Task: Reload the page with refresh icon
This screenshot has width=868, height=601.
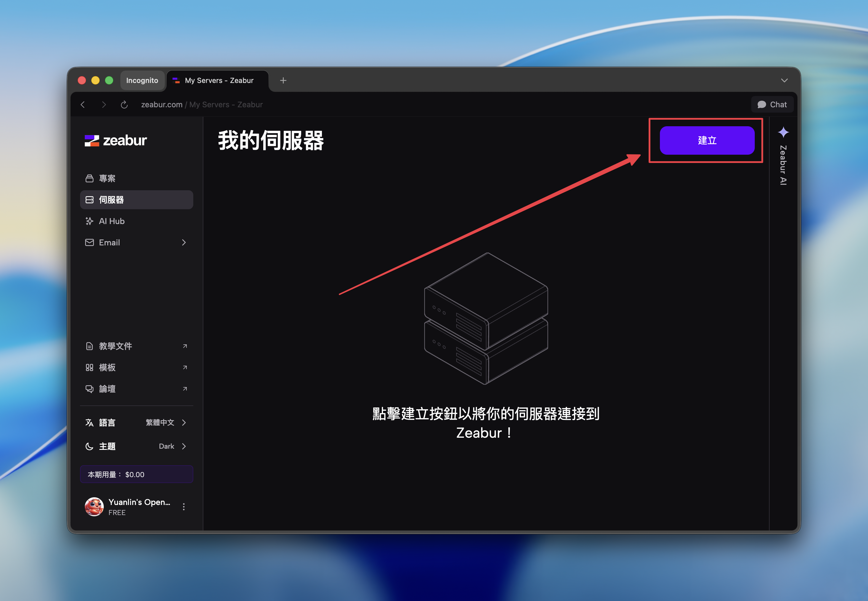Action: pyautogui.click(x=124, y=104)
